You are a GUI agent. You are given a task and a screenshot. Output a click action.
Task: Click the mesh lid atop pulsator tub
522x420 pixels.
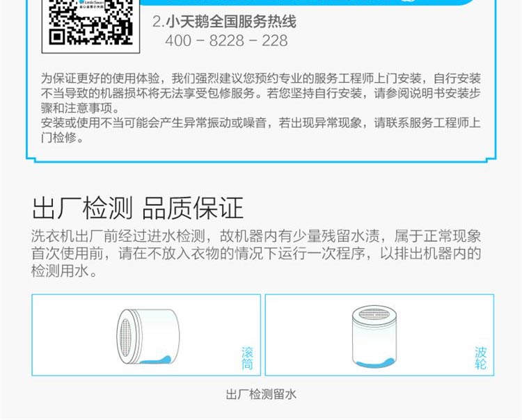pyautogui.click(x=374, y=314)
